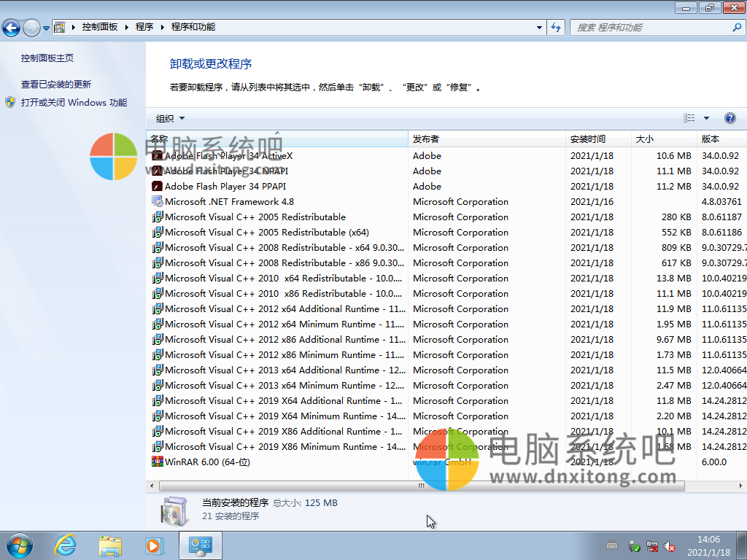Click the control panel icon in address bar

coord(60,27)
